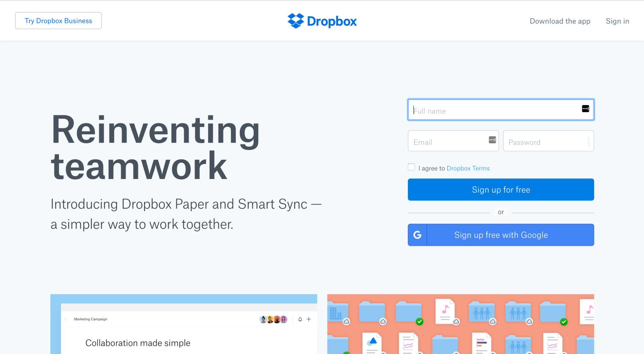The image size is (644, 354).
Task: Open the notification bell in Marketing Campaign header
Action: click(300, 319)
